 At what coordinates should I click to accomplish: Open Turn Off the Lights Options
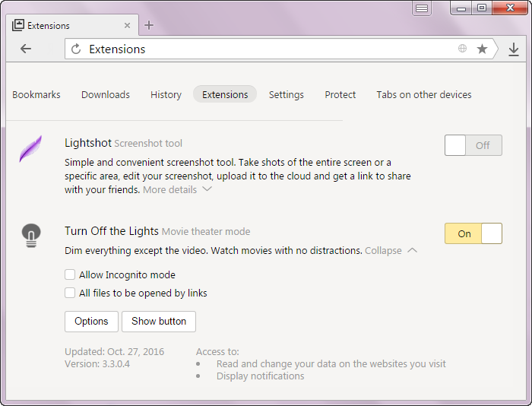91,321
